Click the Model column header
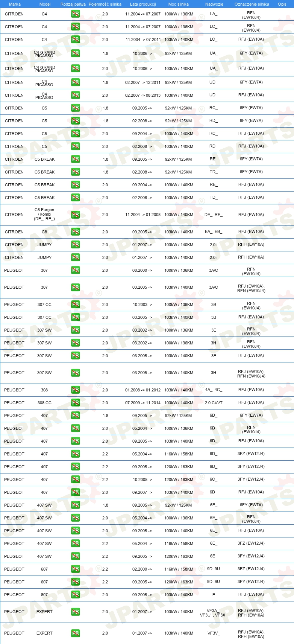This screenshot has height=644, width=294. (45, 4)
